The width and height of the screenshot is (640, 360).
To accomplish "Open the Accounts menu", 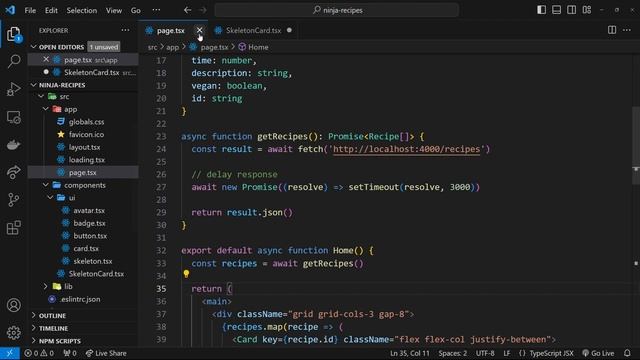I will click(13, 305).
